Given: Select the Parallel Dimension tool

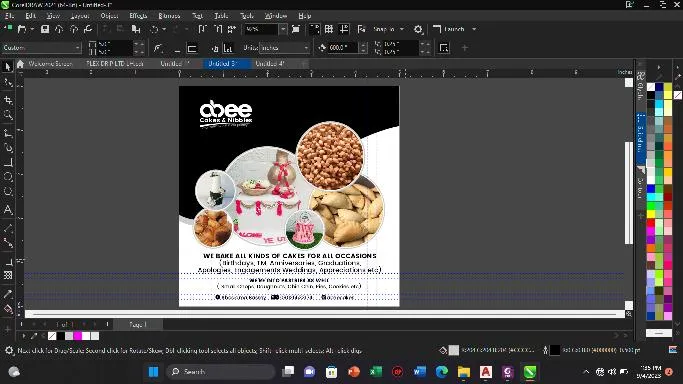Looking at the screenshot, I should coord(7,228).
